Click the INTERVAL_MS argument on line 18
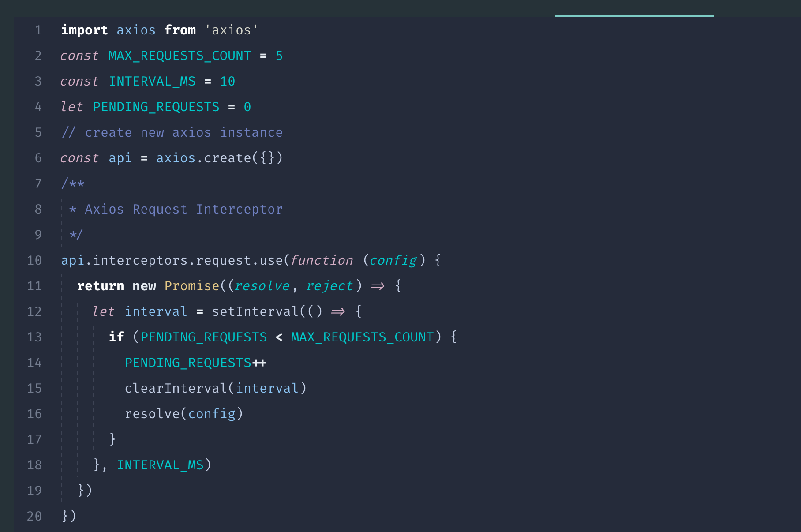801x532 pixels. point(161,465)
